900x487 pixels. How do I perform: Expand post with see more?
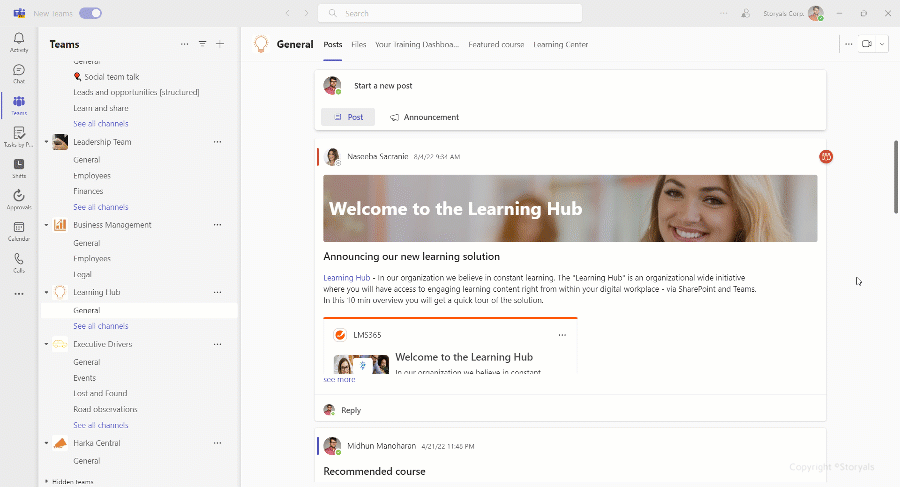pos(339,380)
